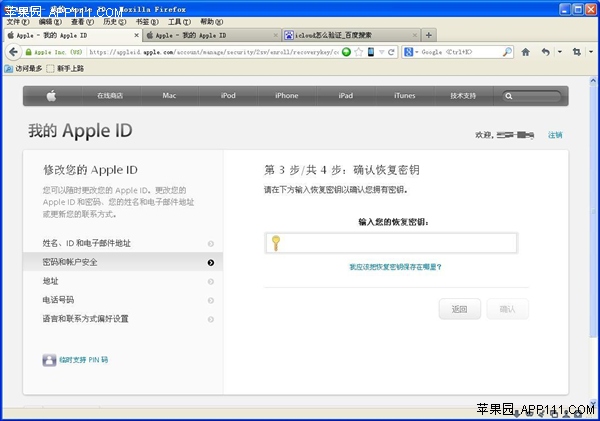Click the temporary support PIN icon

(49, 359)
